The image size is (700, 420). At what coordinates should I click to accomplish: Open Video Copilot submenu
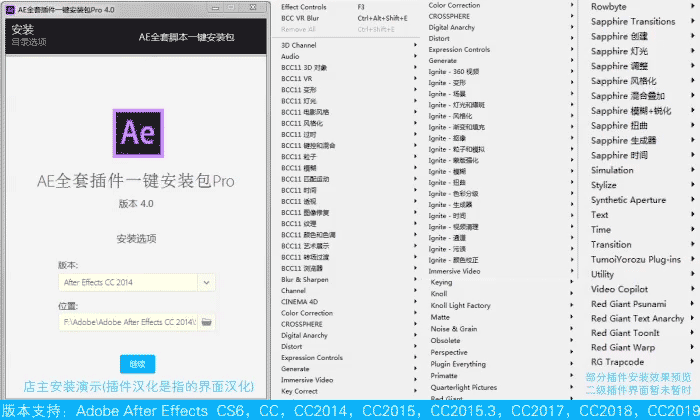click(x=619, y=289)
